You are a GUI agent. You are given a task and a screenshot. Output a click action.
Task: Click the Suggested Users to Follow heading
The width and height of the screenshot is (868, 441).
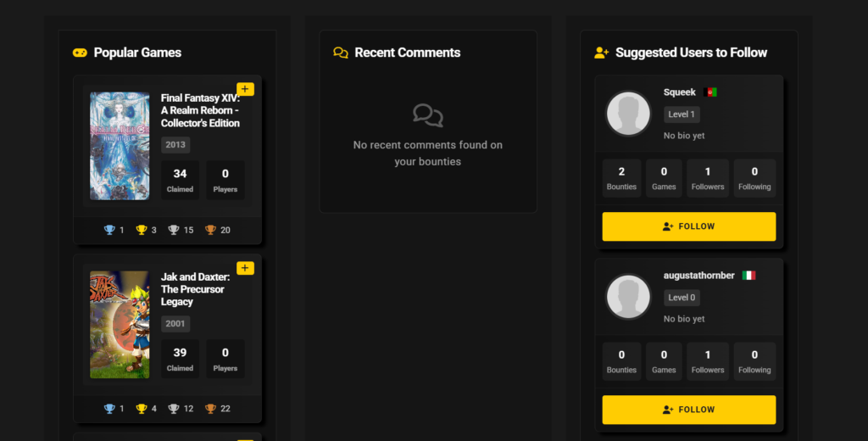click(692, 53)
